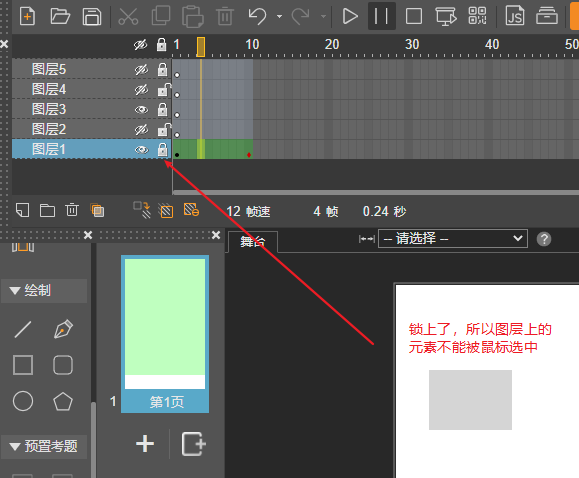Select the Line tool
The height and width of the screenshot is (478, 579).
[x=23, y=329]
